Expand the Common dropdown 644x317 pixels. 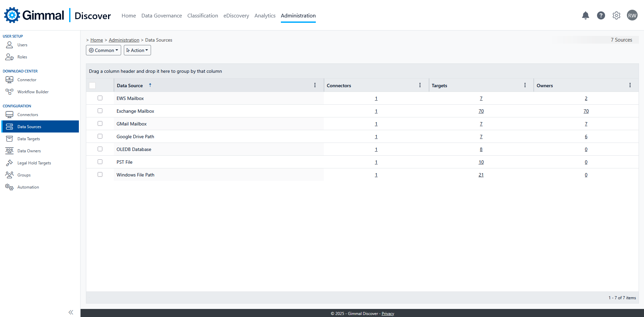pyautogui.click(x=103, y=50)
